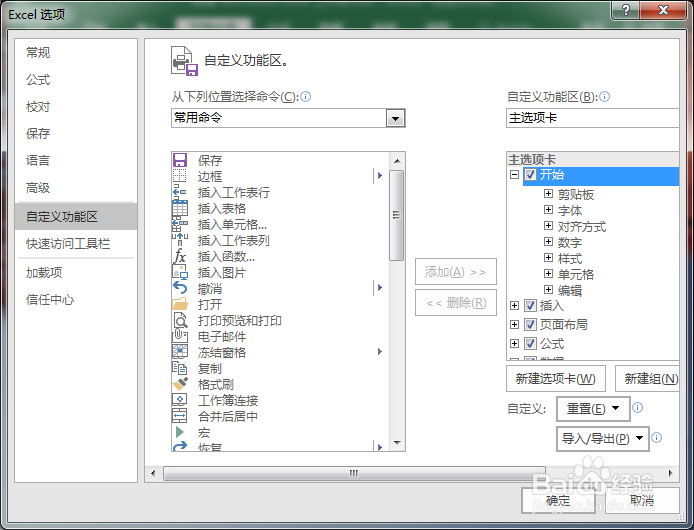The height and width of the screenshot is (530, 694).
Task: Expand the 字体 group
Action: 548,209
